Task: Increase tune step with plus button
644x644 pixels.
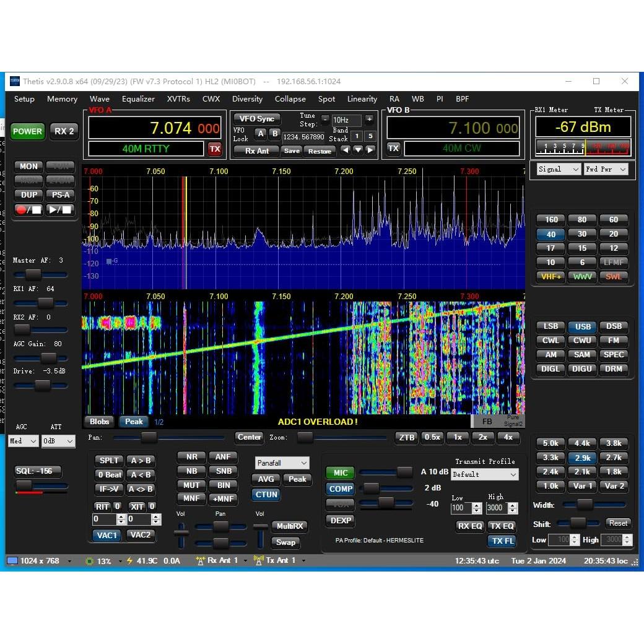Action: tap(369, 120)
